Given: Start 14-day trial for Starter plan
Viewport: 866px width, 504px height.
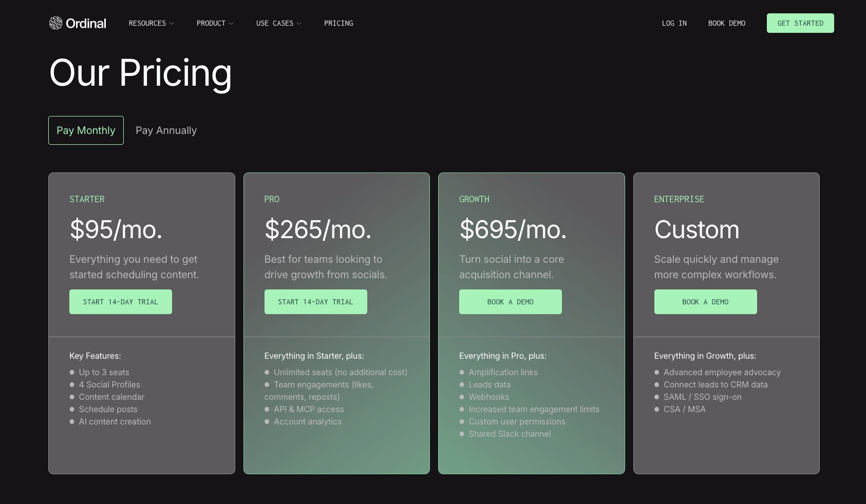Looking at the screenshot, I should (x=121, y=302).
